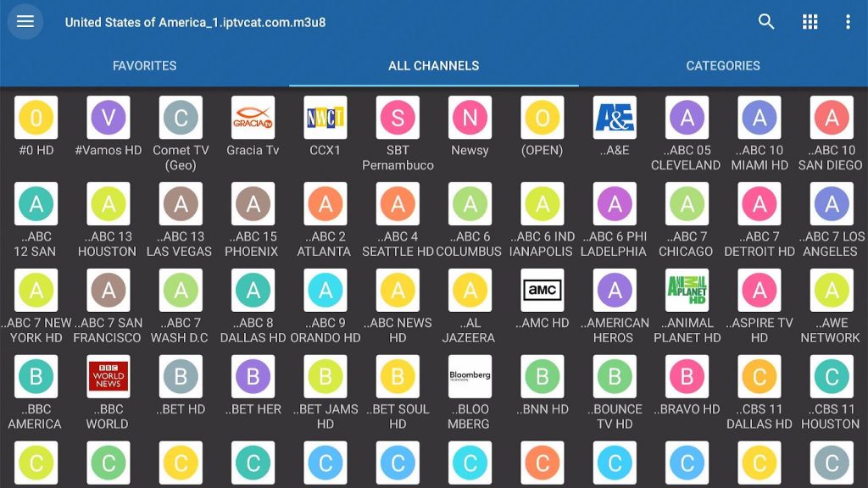This screenshot has height=488, width=868.
Task: Select CBS 11 Dallas HD channel
Action: pos(759,377)
